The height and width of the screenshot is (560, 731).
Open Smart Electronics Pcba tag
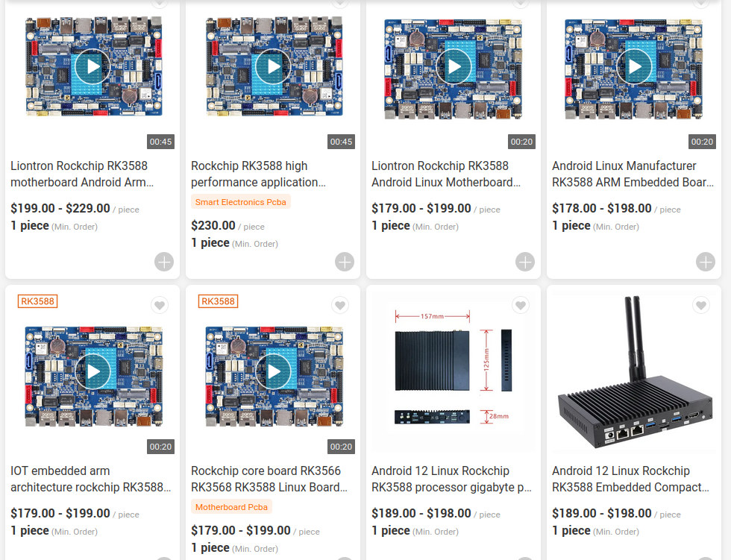coord(240,202)
